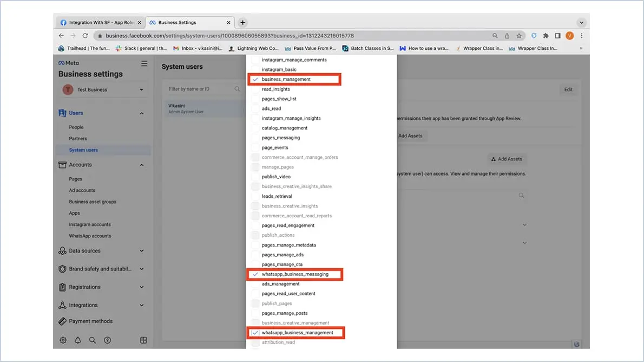644x362 pixels.
Task: Open a new browser tab
Action: (243, 23)
